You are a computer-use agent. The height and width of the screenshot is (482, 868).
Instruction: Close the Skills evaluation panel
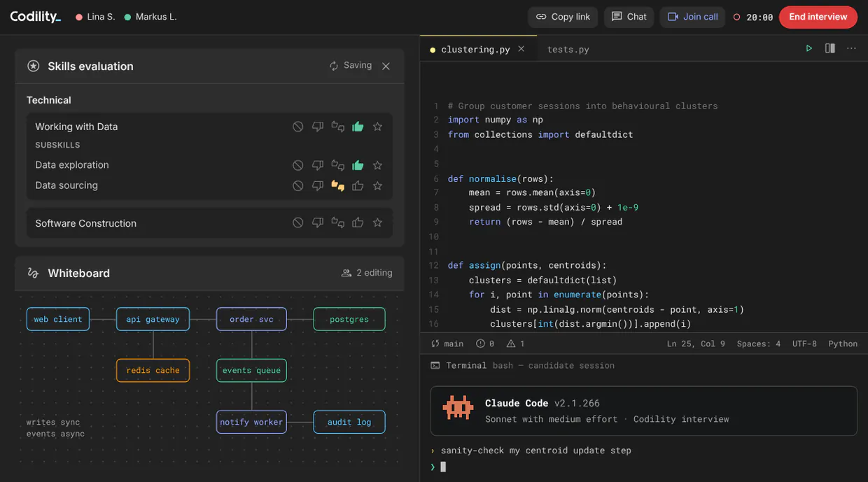386,66
